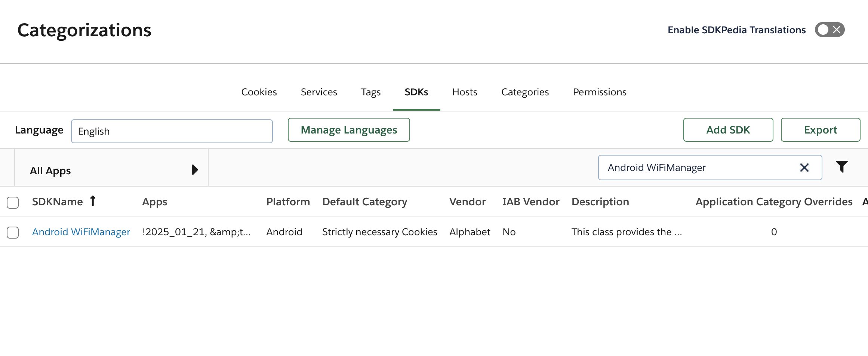Go to the Categories tab

pos(525,92)
